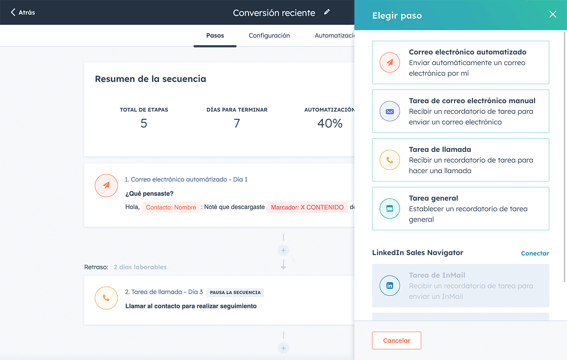Screen dimensions: 567x360
Task: Select the Tarea de InMail option
Action: click(460, 286)
